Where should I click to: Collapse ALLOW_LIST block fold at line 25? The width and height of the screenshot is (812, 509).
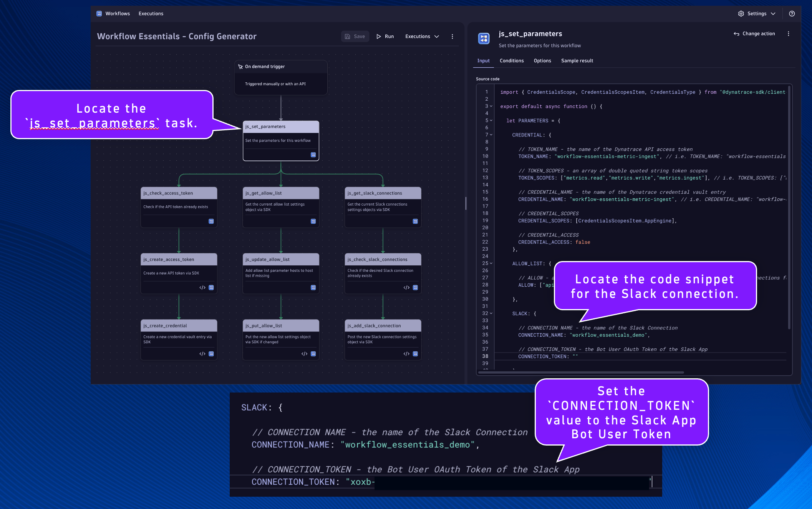[x=491, y=263]
